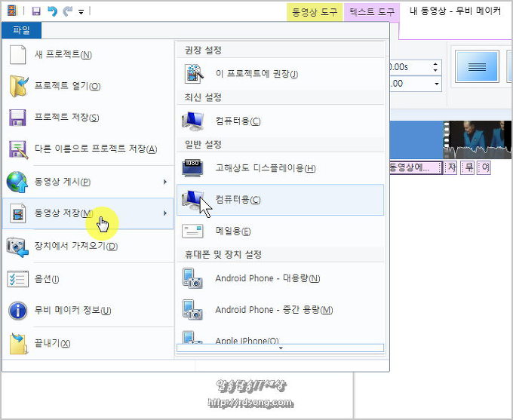Click the submenu scroll-down arrow bar
The height and width of the screenshot is (420, 513).
click(x=281, y=348)
